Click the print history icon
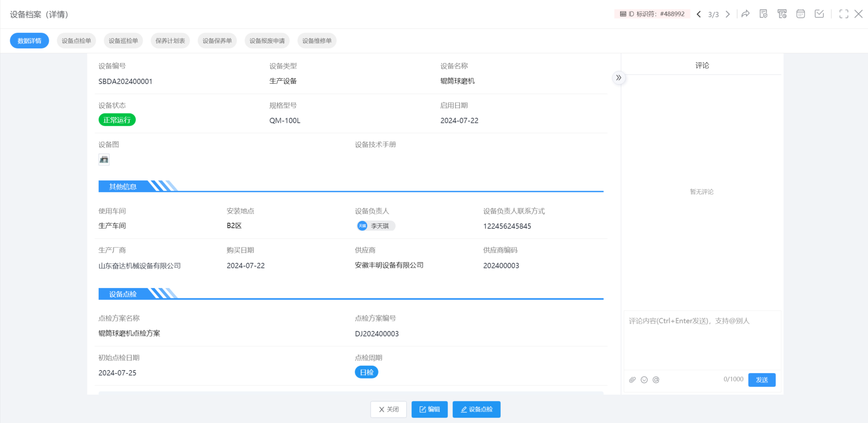This screenshot has width=868, height=423. (x=782, y=14)
